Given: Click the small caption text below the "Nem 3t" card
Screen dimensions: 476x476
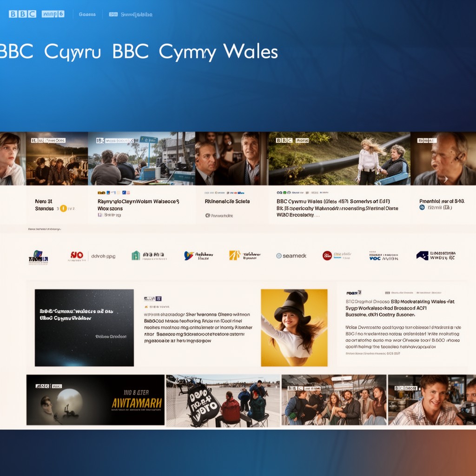Looking at the screenshot, I should pyautogui.click(x=45, y=229).
